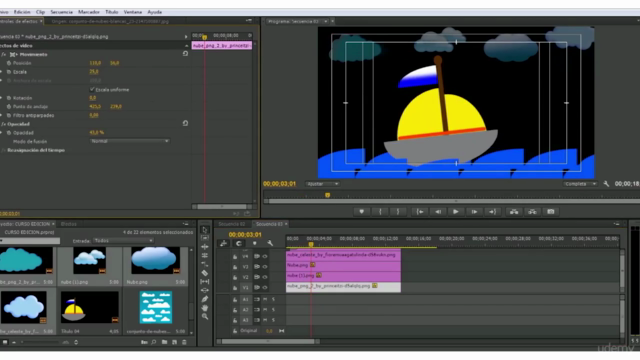640x360 pixels.
Task: Expand the Rotación property
Action: [1, 98]
